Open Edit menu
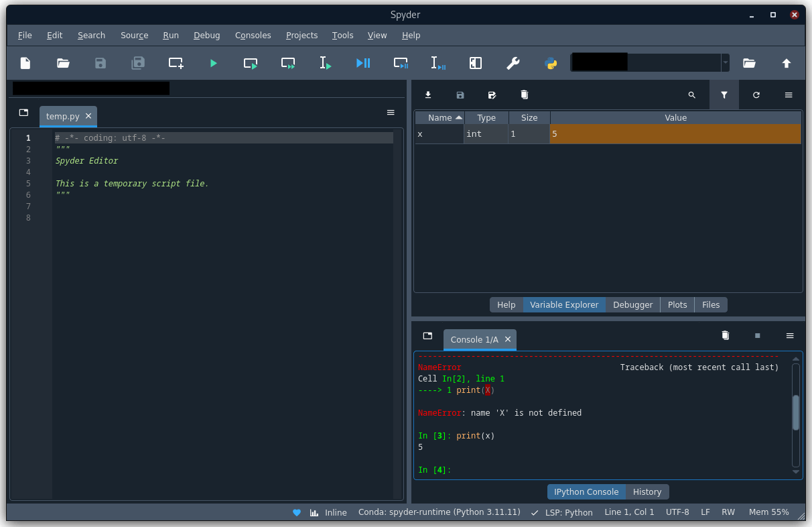Screen dimensions: 812x527 (x=55, y=35)
